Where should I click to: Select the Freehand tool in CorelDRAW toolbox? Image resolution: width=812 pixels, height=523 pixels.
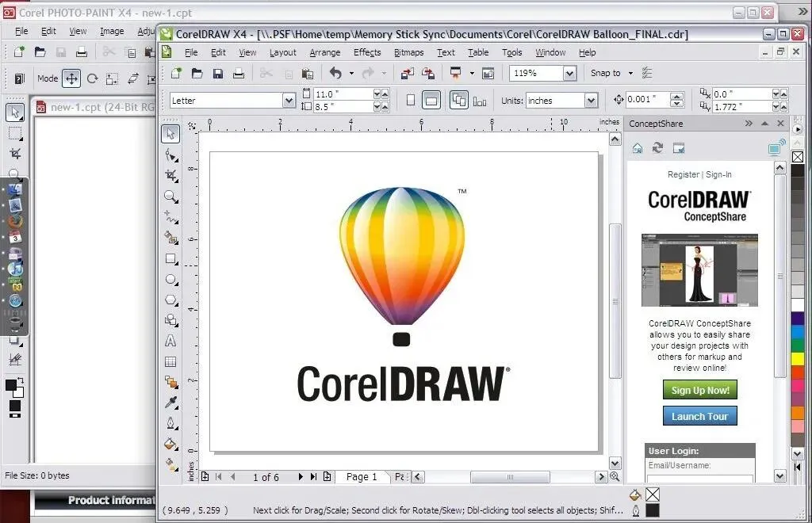[171, 217]
